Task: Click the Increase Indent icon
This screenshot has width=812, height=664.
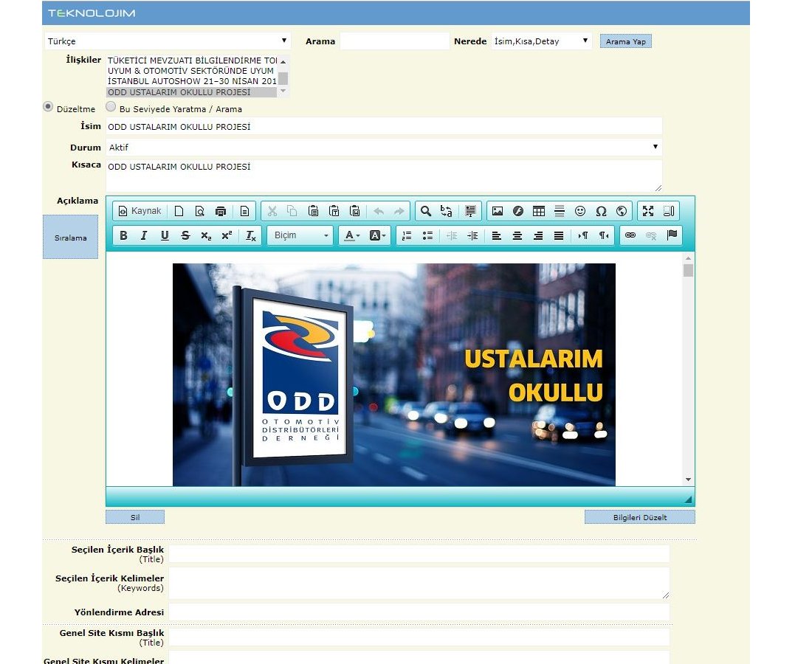Action: [472, 235]
